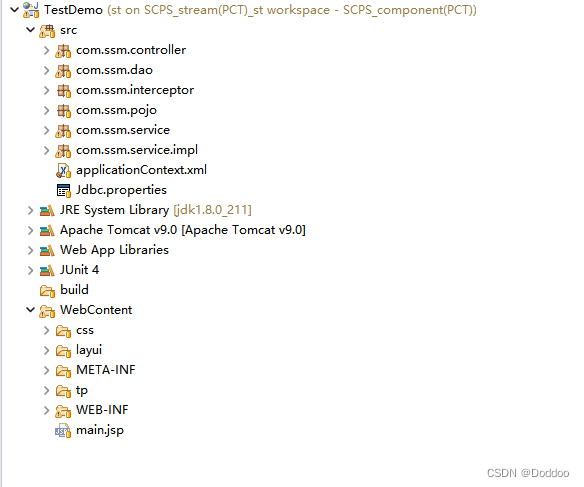Select the com.ssm.service.impl label
Image resolution: width=584 pixels, height=487 pixels.
click(137, 150)
